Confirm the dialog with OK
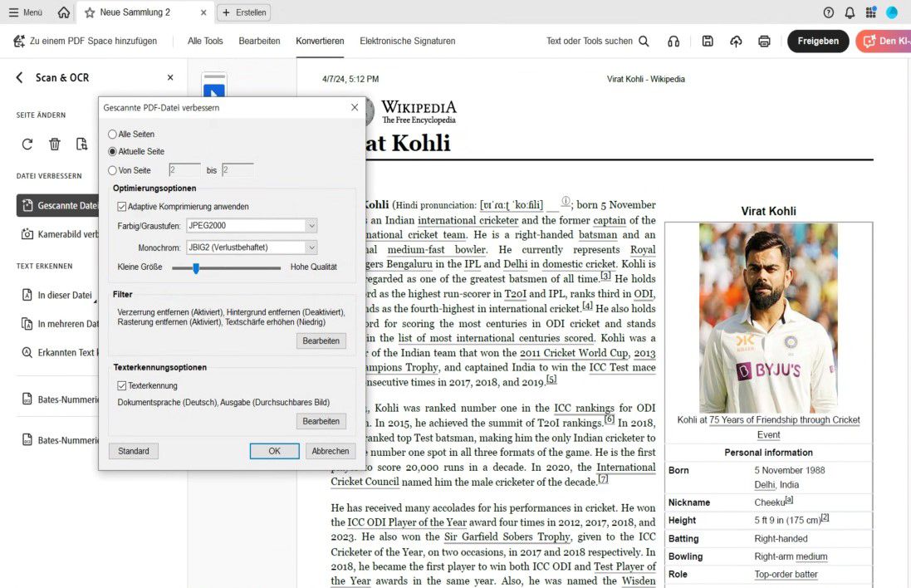 [x=274, y=450]
